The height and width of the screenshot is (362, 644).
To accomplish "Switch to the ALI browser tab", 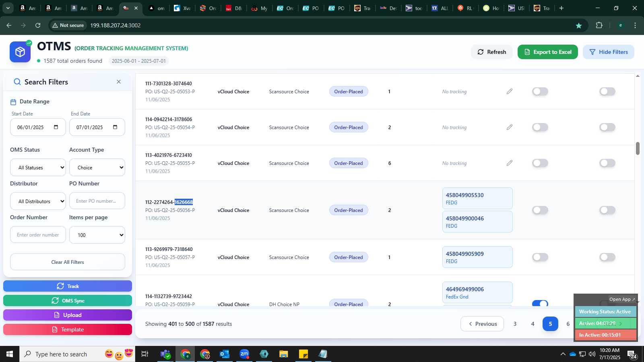I will [440, 8].
